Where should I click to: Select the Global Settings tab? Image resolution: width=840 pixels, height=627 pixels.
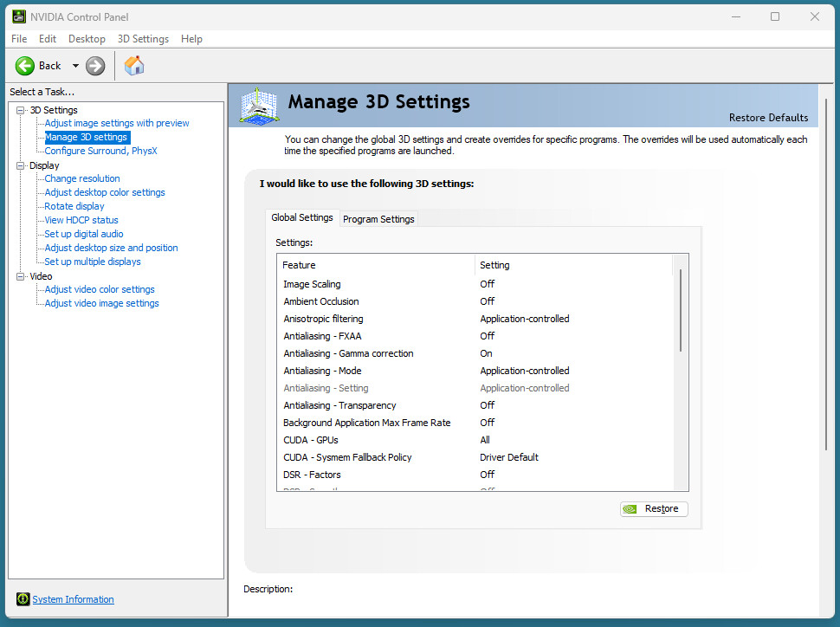coord(302,217)
